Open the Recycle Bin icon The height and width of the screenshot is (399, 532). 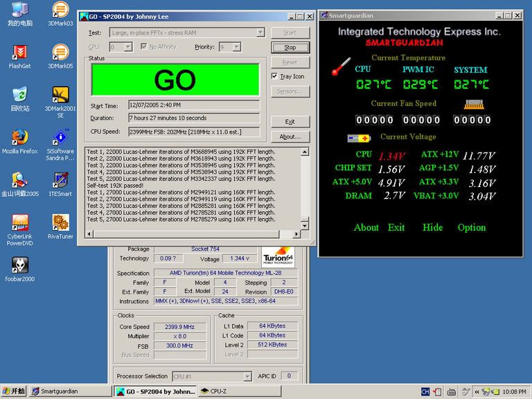(19, 99)
